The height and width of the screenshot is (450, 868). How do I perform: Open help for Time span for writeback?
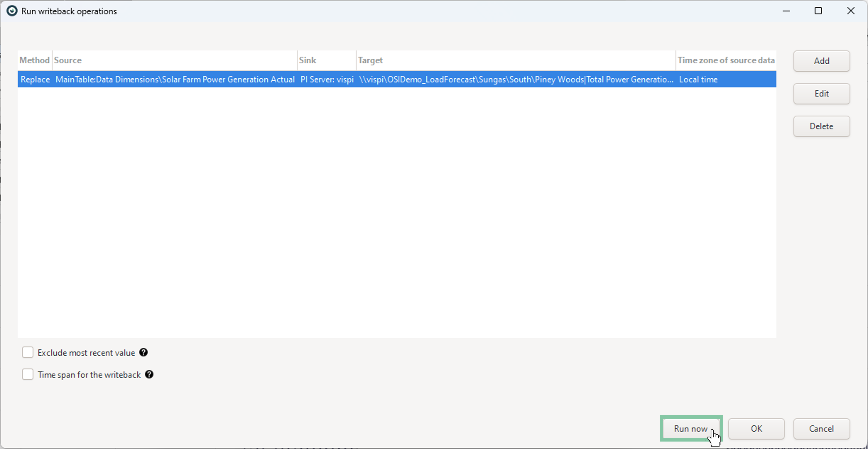pyautogui.click(x=149, y=375)
